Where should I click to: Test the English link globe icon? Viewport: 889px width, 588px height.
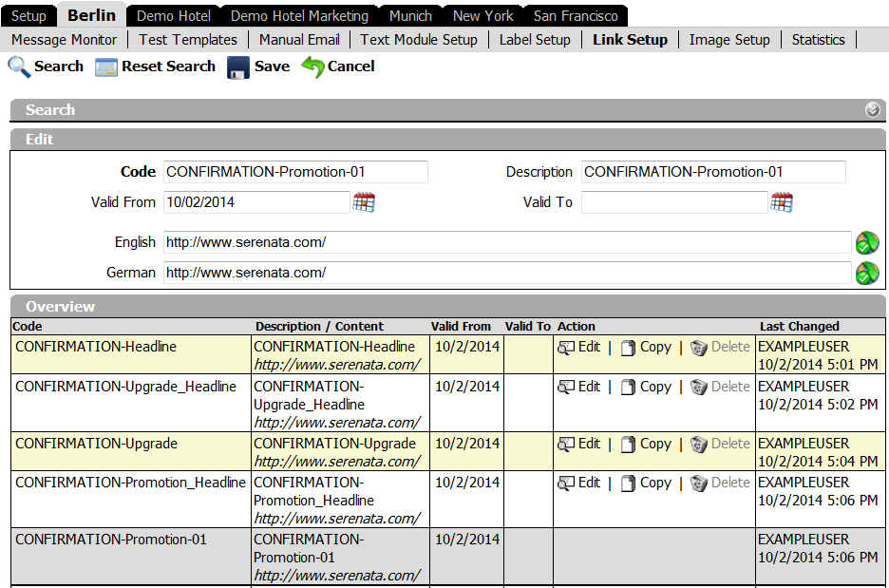click(867, 242)
